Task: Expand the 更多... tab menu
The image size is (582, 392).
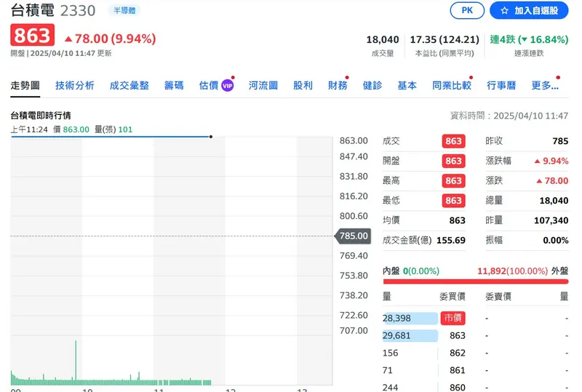Action: tap(545, 85)
